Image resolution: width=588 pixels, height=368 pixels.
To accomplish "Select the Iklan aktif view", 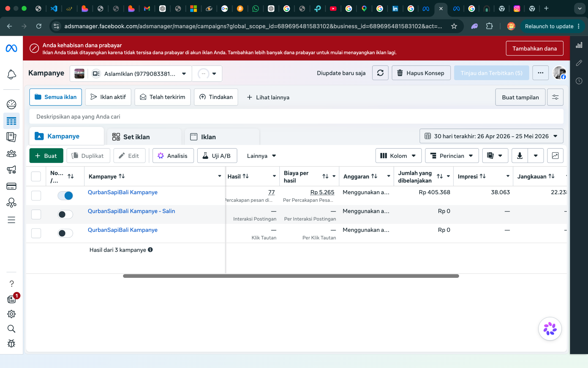I will coord(108,97).
